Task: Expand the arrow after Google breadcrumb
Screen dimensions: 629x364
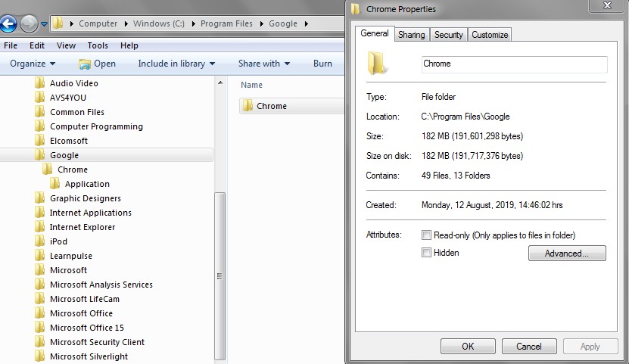Action: [x=307, y=23]
